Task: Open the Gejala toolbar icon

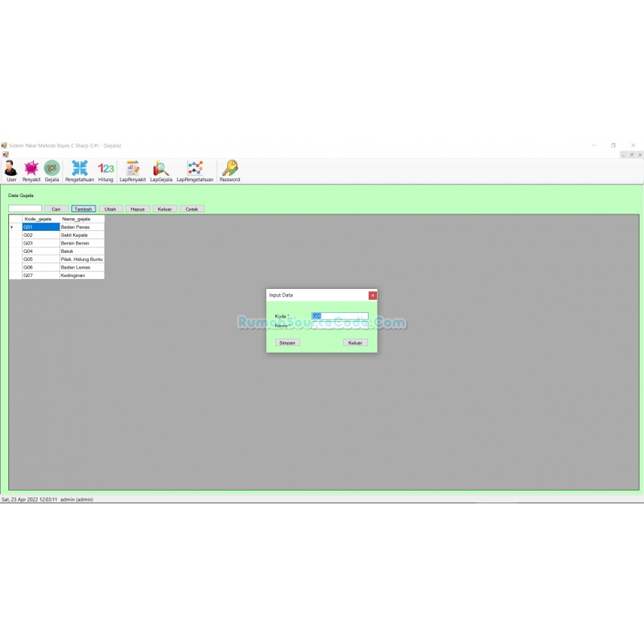Action: click(x=52, y=171)
